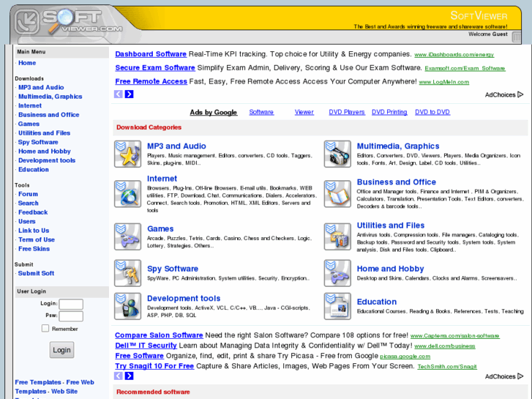Click next arrow in lower ad block
This screenshot has width=532, height=399.
130,376
